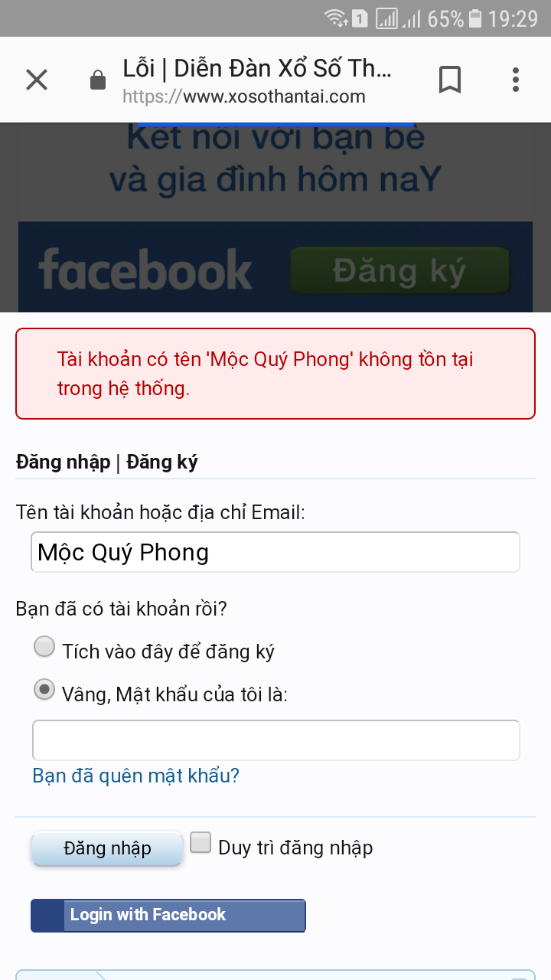Tap the battery icon in status bar
The width and height of the screenshot is (551, 980).
[x=476, y=18]
